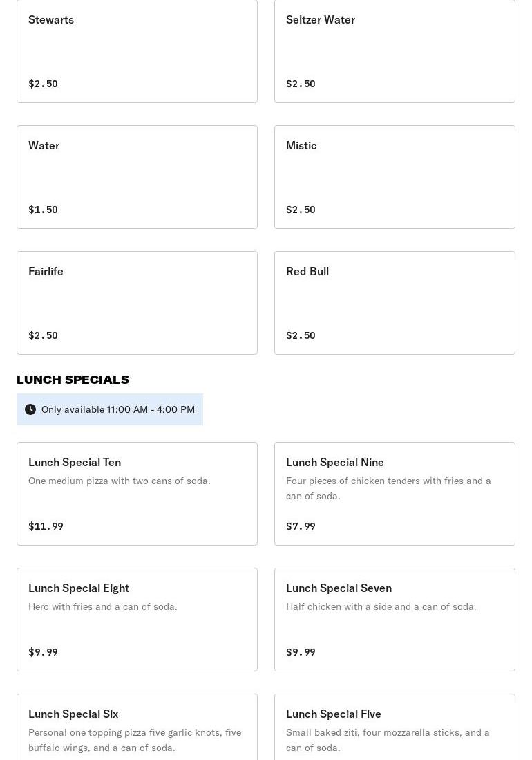The width and height of the screenshot is (532, 760).
Task: Click the Lunch Specials section heading
Action: coord(73,380)
